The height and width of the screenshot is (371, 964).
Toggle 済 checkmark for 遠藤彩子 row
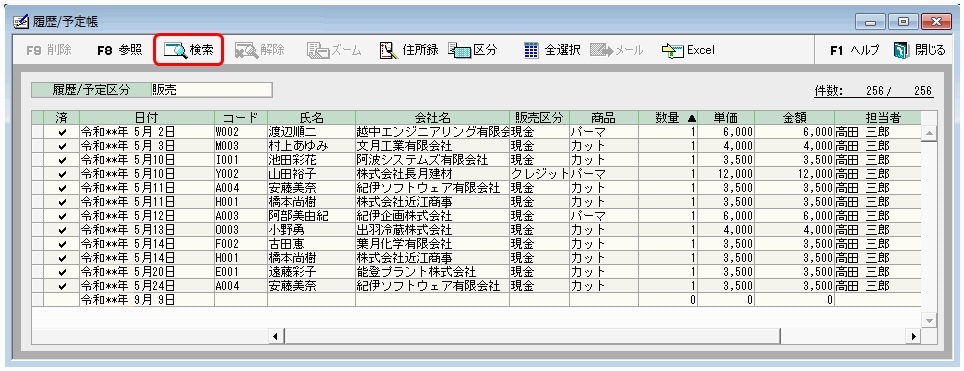click(61, 271)
